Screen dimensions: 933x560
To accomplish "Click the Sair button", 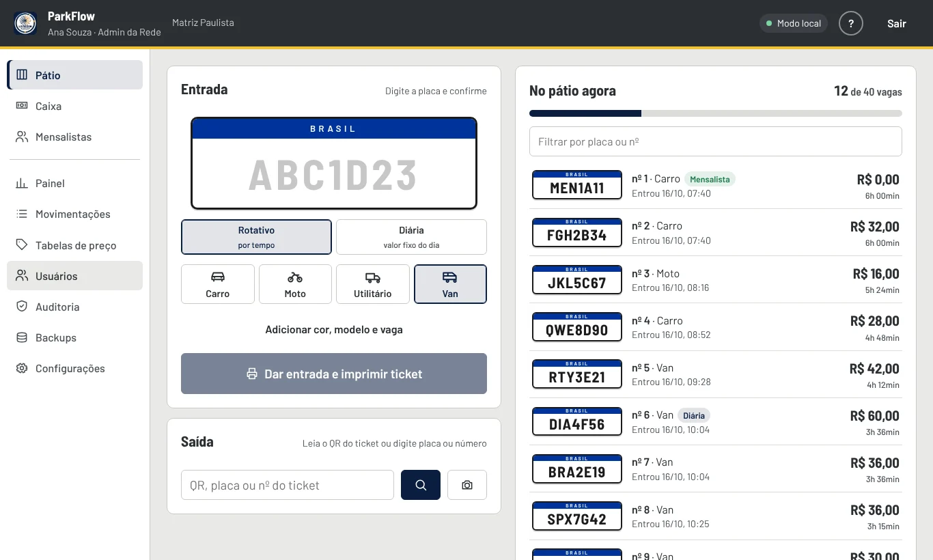I will tap(897, 23).
